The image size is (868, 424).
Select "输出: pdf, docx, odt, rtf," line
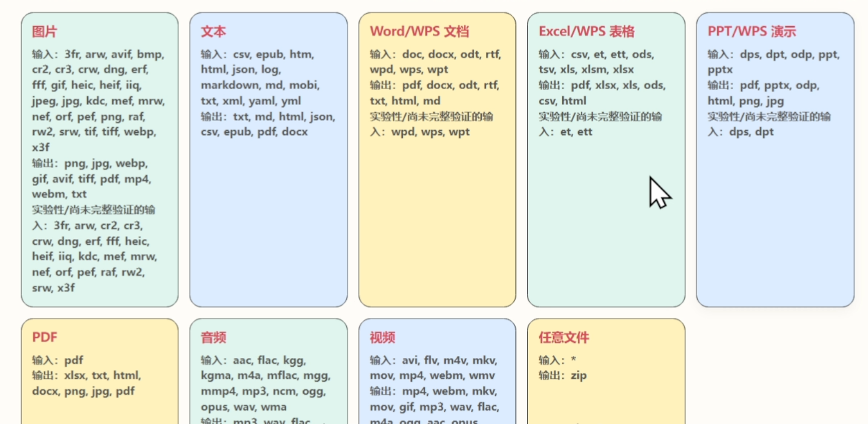435,85
